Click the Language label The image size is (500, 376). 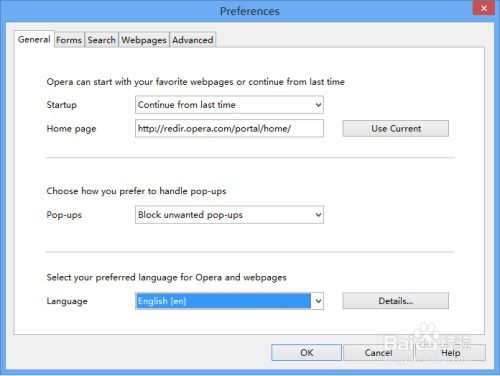tap(67, 301)
